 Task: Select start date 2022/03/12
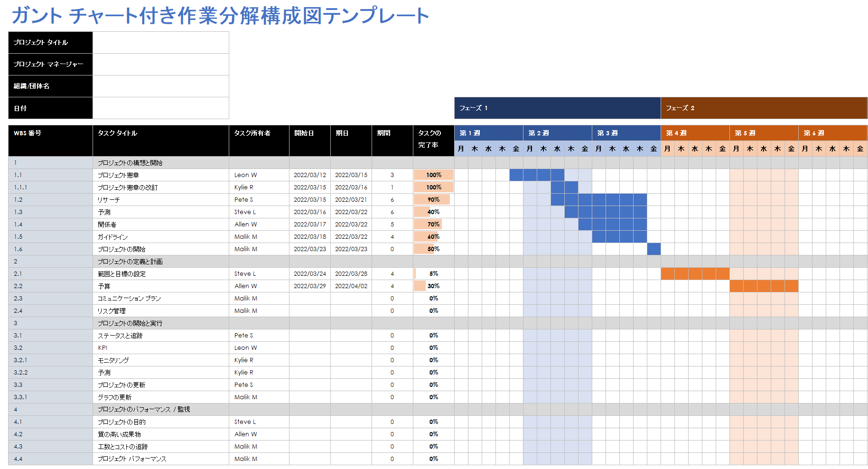point(310,175)
